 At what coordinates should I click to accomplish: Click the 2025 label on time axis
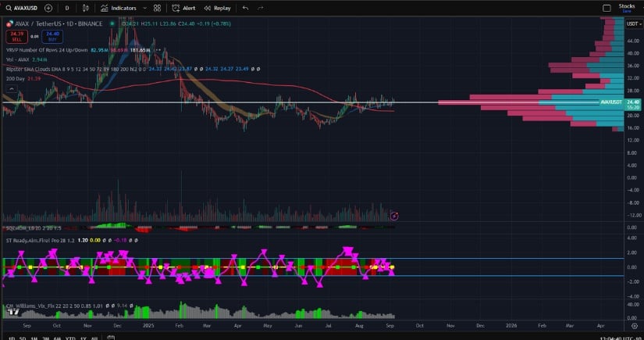click(x=148, y=326)
